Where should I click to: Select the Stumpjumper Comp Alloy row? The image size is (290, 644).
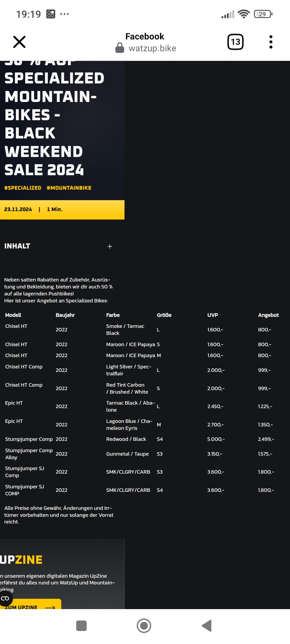(29, 454)
